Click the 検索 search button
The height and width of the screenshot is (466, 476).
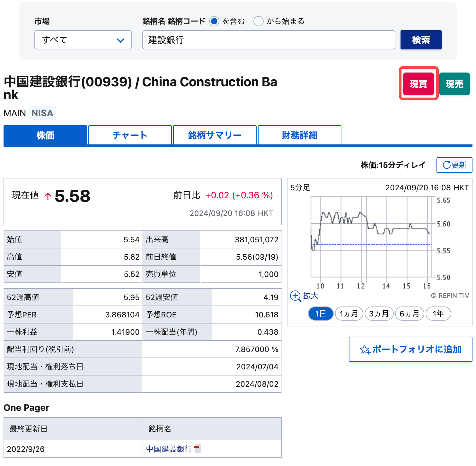point(421,40)
